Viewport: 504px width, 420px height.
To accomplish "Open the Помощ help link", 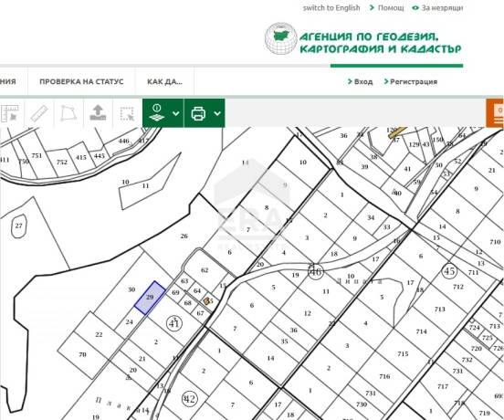I will 391,7.
